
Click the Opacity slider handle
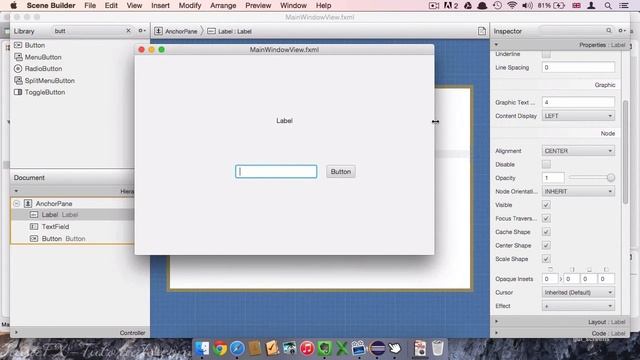click(611, 178)
